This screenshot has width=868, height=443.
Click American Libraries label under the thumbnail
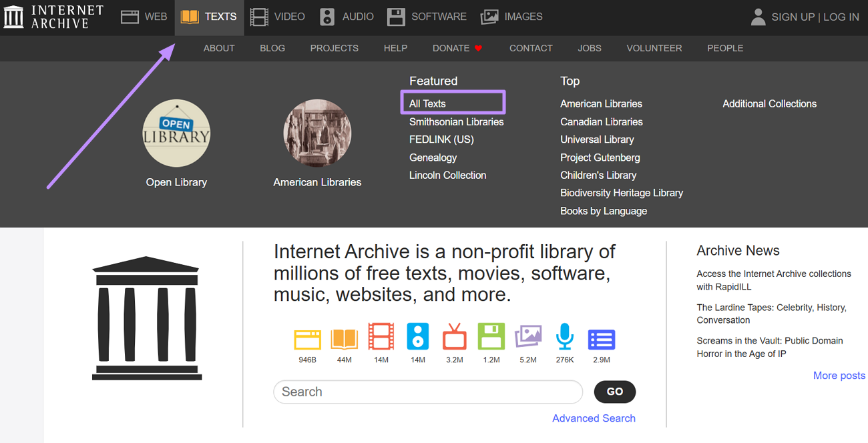[317, 182]
